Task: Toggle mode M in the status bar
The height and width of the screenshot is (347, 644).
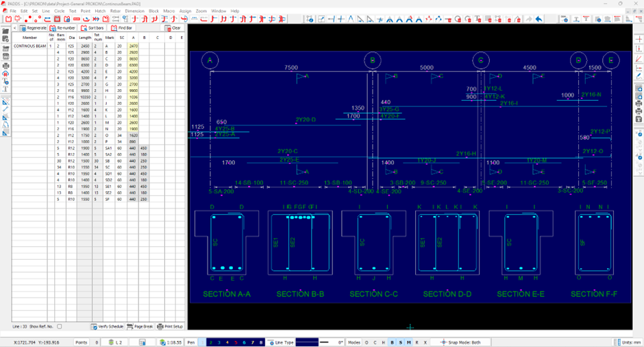Action: click(x=408, y=342)
